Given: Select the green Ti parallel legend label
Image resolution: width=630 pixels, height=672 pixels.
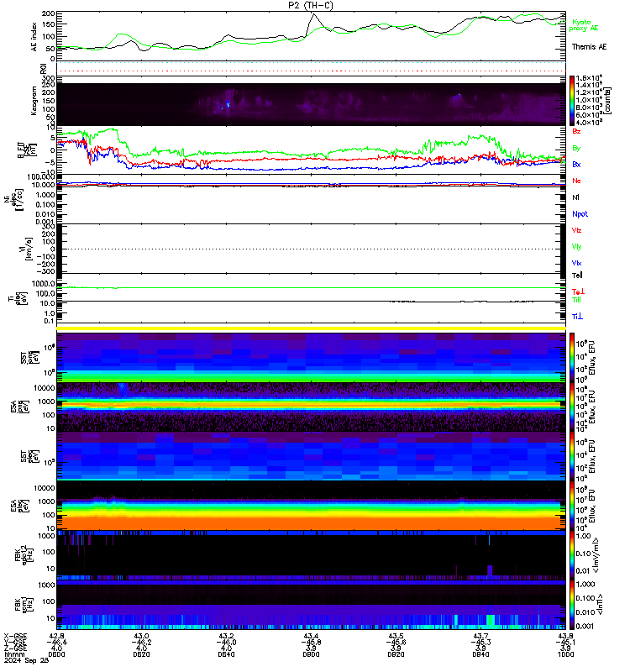Looking at the screenshot, I should click(576, 300).
